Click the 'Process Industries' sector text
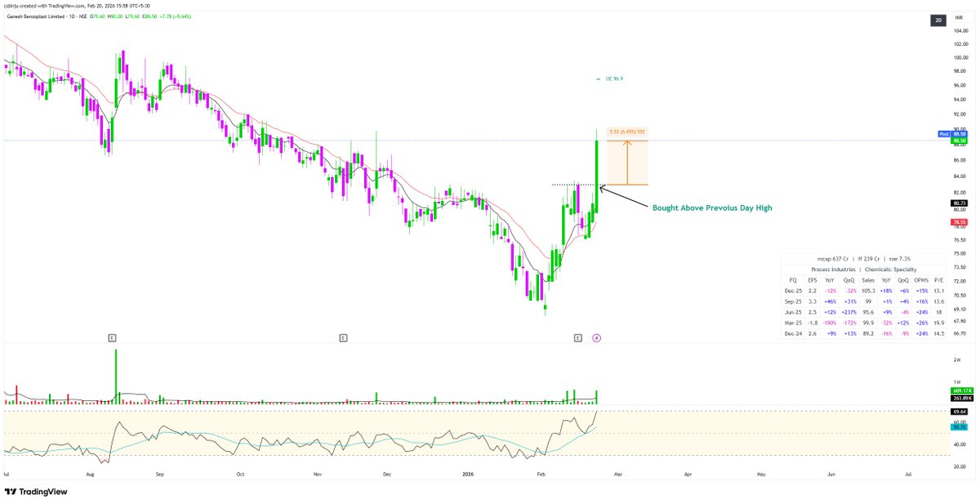The height and width of the screenshot is (504, 980). tap(835, 270)
